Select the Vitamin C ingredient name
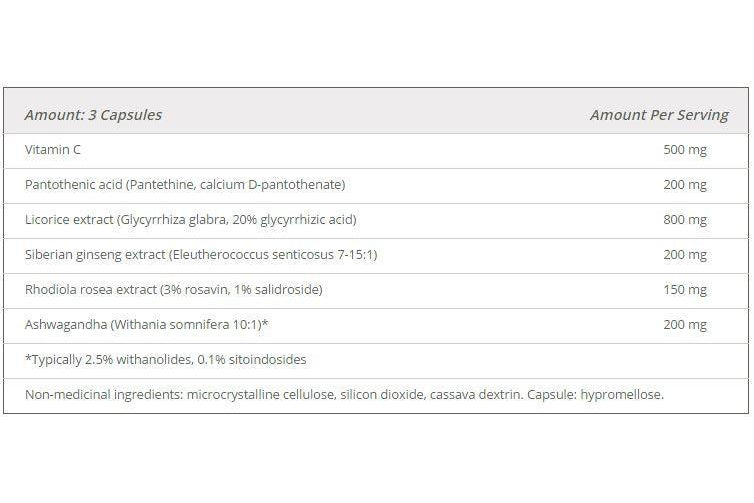This screenshot has width=754, height=503. (x=54, y=150)
